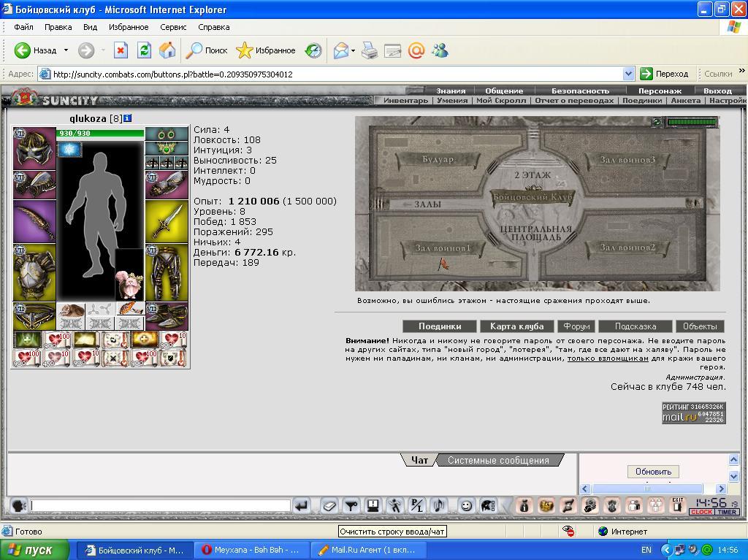Open the Mail icon dropdown arrow
This screenshot has width=748, height=560.
click(x=353, y=50)
